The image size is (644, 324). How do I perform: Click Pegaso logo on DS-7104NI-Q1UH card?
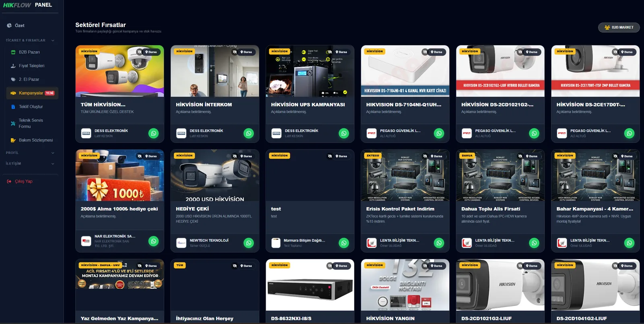[372, 133]
